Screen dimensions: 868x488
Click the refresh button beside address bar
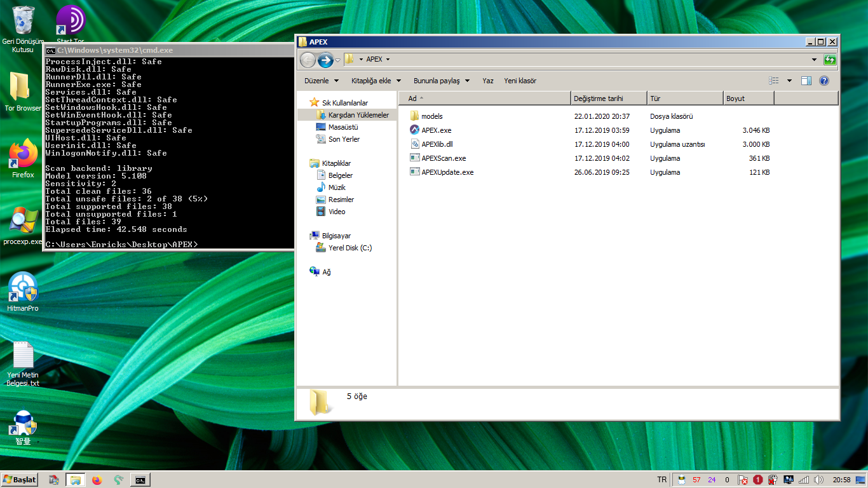click(x=830, y=60)
